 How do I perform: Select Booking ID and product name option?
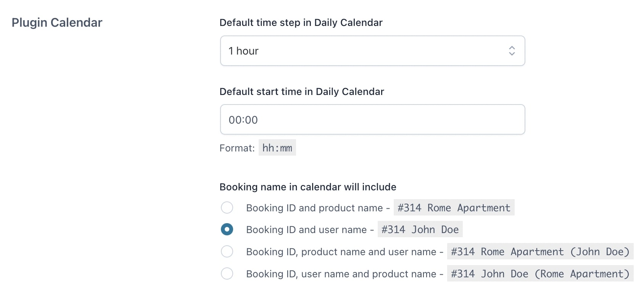[x=227, y=208]
